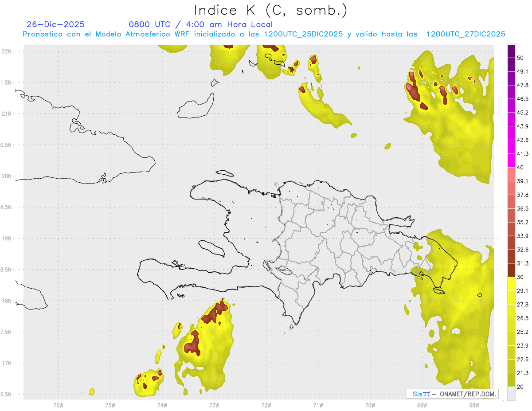Click the colorbar value '50'

(520, 58)
